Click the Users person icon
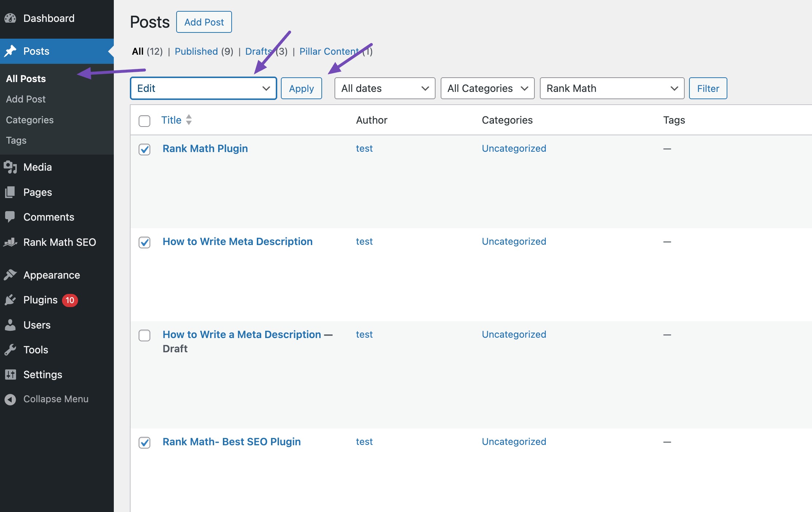Image resolution: width=812 pixels, height=512 pixels. pos(11,325)
